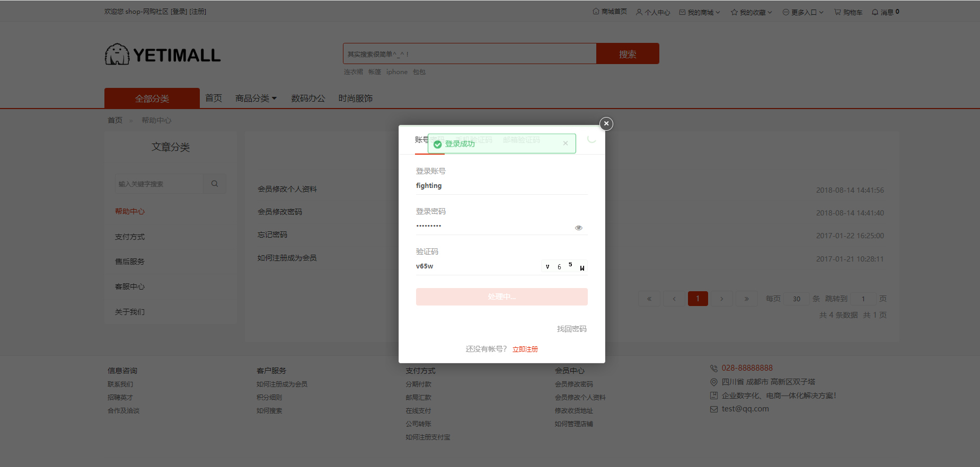
Task: Click hot keyword 包包
Action: [419, 72]
